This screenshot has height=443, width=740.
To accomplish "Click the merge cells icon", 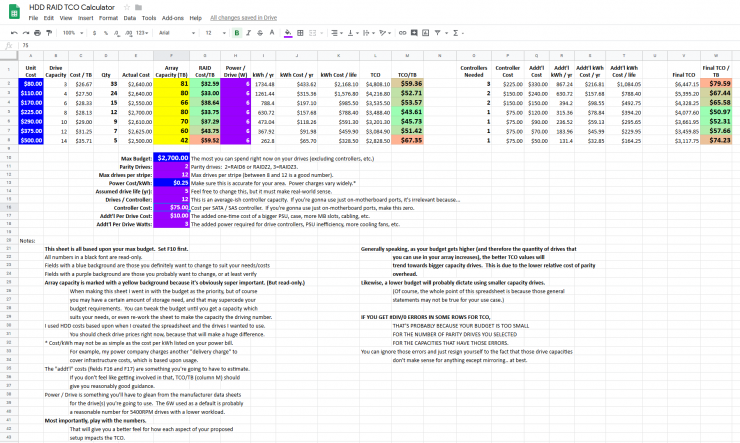I will click(312, 33).
